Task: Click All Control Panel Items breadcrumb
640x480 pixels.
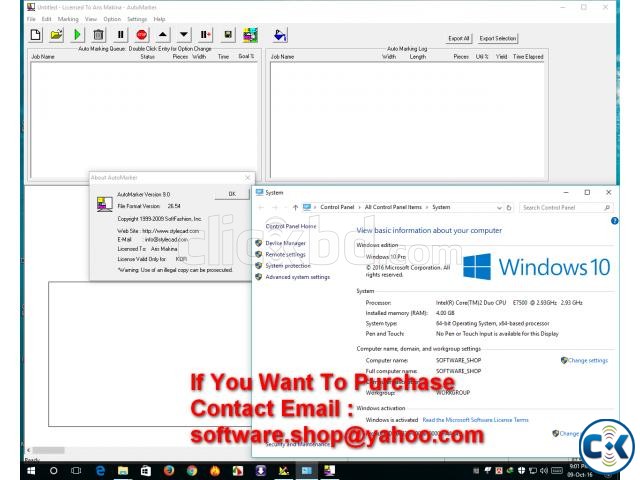Action: (x=393, y=207)
